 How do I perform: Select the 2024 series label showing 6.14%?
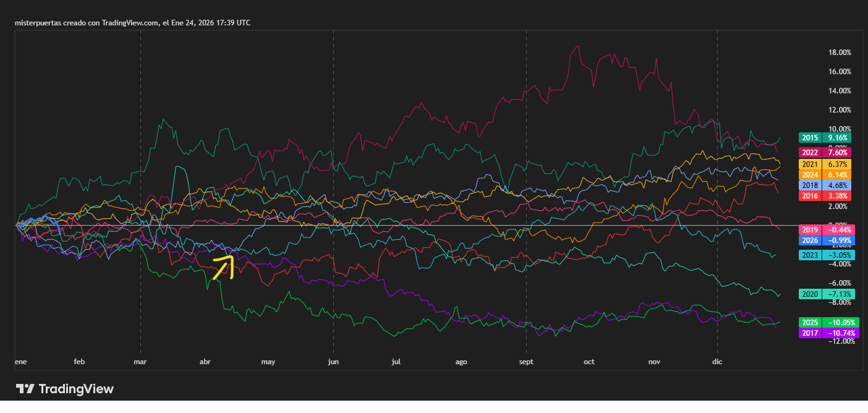point(825,175)
